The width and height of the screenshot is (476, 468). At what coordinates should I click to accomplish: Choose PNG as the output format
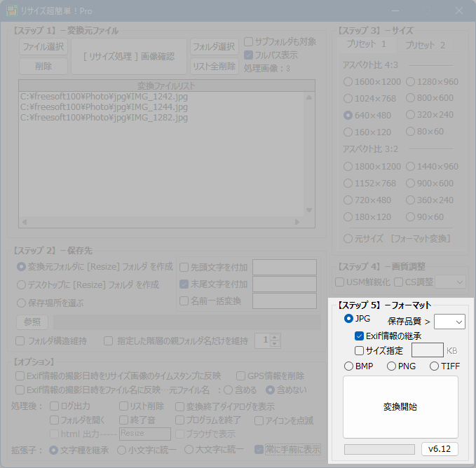coord(392,366)
